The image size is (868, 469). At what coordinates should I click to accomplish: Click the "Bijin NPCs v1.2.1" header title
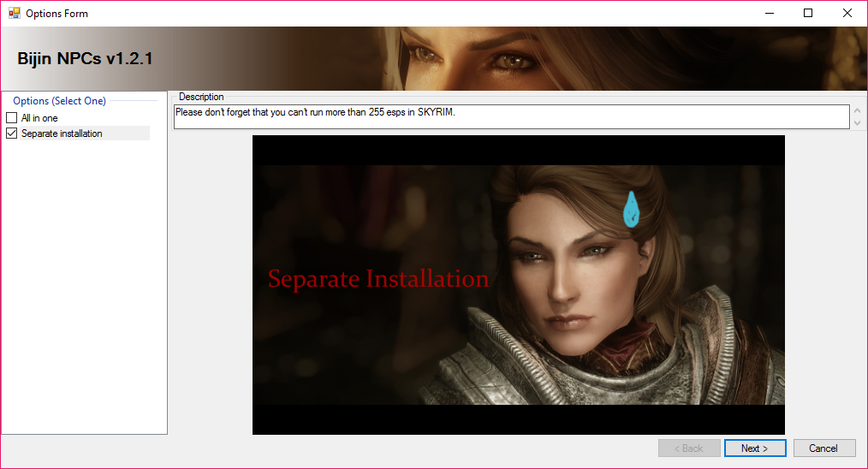(x=85, y=58)
